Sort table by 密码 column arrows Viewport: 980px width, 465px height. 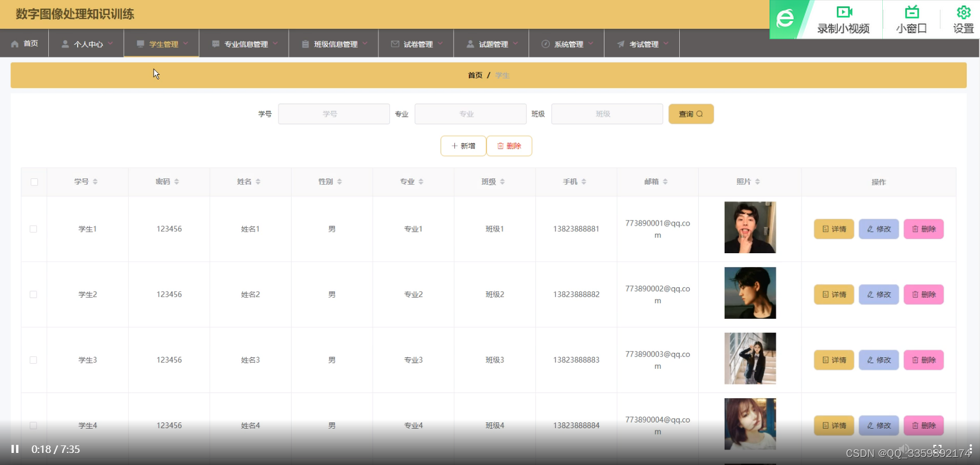(177, 182)
